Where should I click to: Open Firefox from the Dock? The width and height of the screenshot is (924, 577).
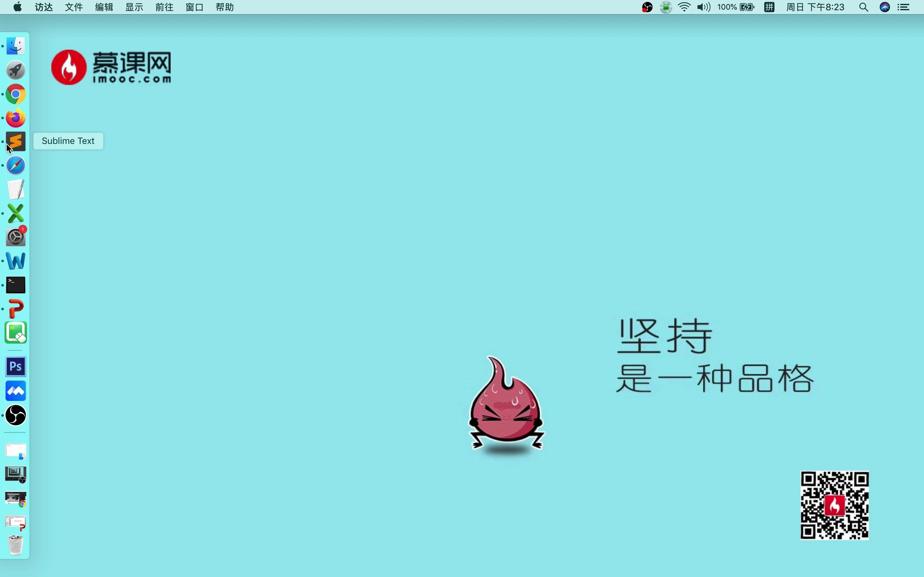pos(15,118)
